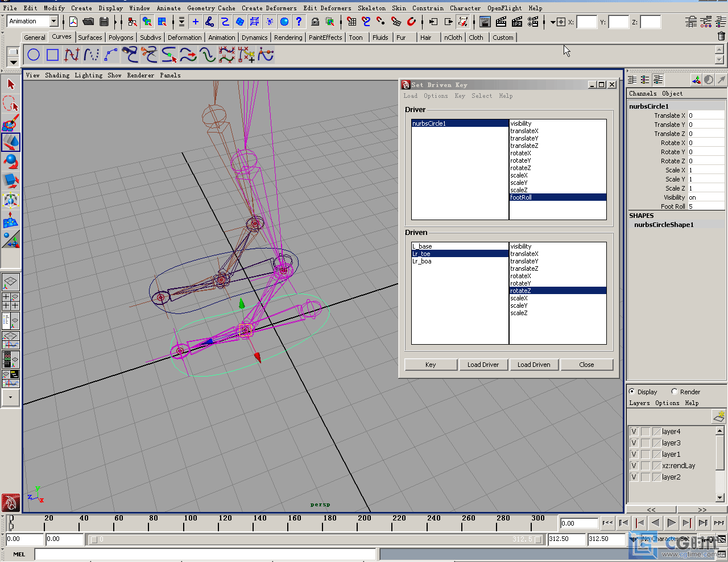Open the toolbox layout arrow button
Screen dimensions: 728x562
coord(11,398)
